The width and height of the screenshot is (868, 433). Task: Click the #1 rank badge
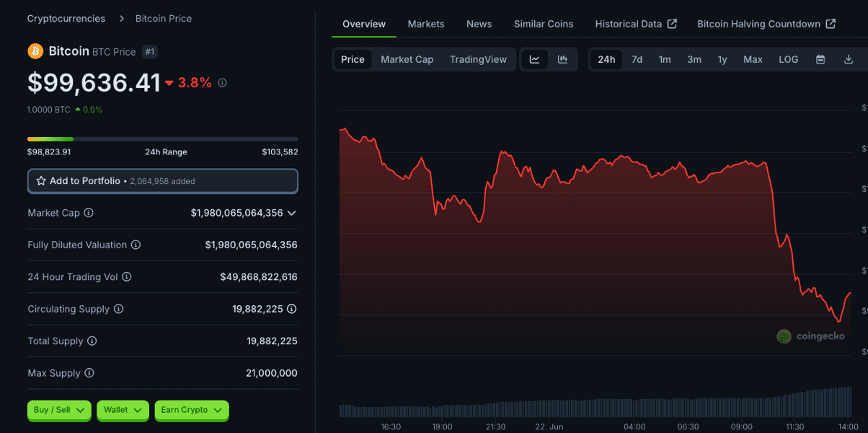coord(150,51)
